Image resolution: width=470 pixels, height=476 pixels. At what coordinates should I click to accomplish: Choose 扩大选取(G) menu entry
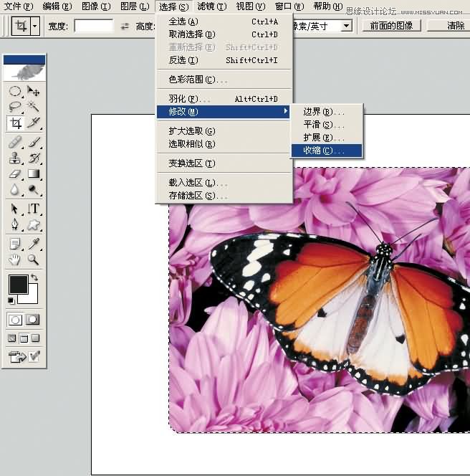click(224, 131)
